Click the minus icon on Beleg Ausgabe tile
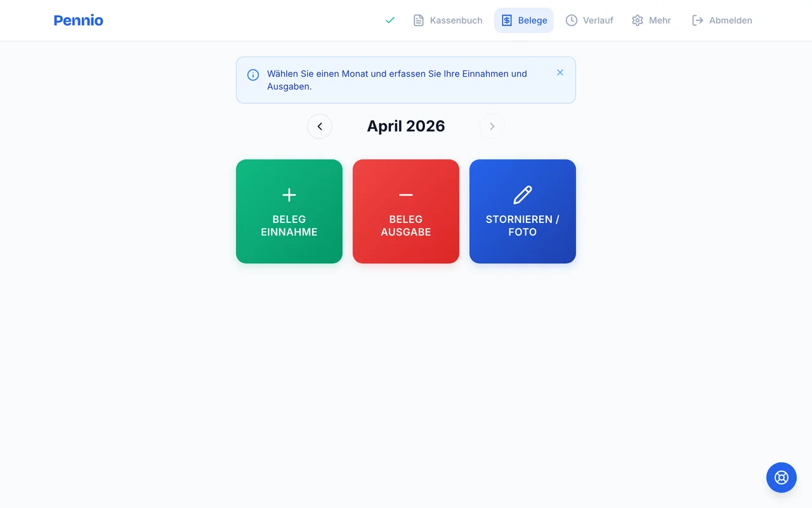Viewport: 812px width, 508px height. click(405, 195)
